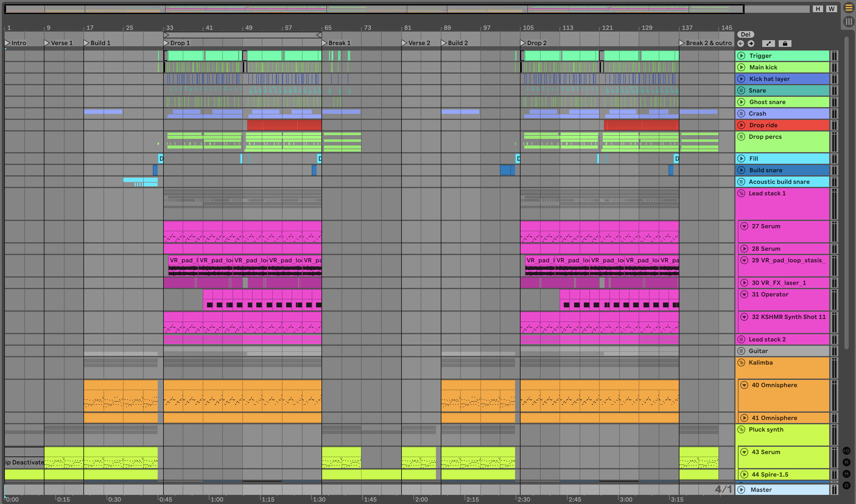
Task: Toggle the Track Delay section (D)
Action: coord(847,485)
